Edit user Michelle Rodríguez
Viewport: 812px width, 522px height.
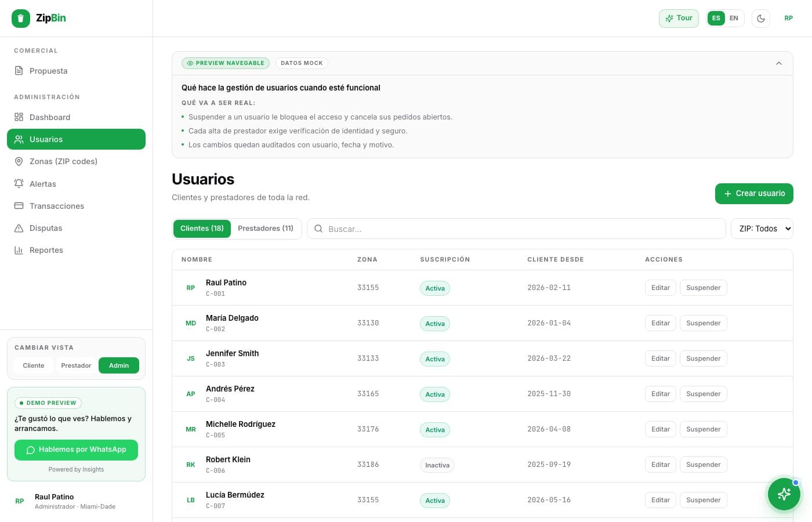[661, 429]
